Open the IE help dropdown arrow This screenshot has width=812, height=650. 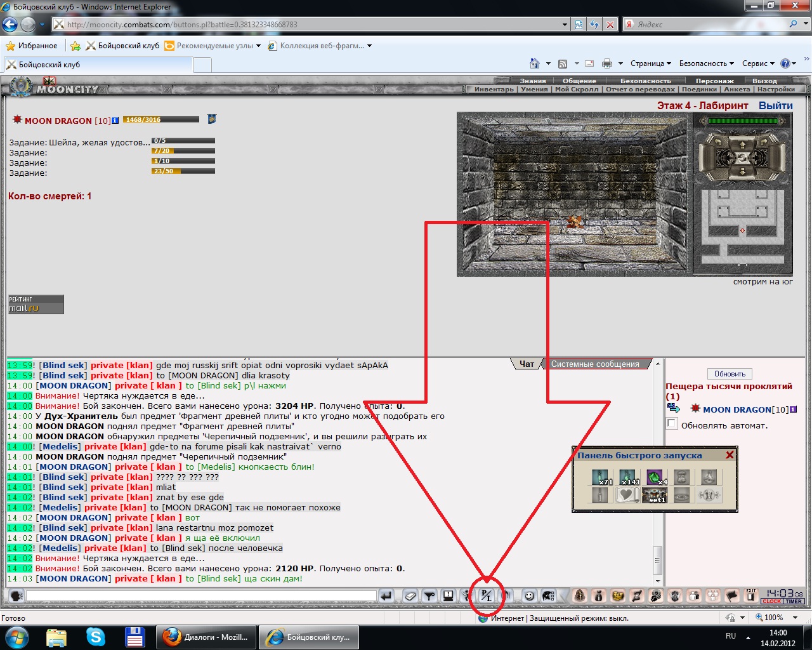(x=794, y=63)
